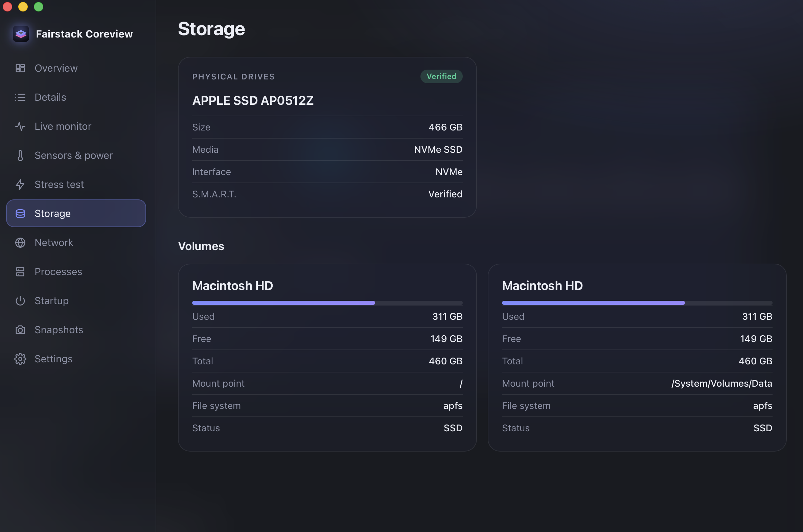Open the Overview section

76,68
